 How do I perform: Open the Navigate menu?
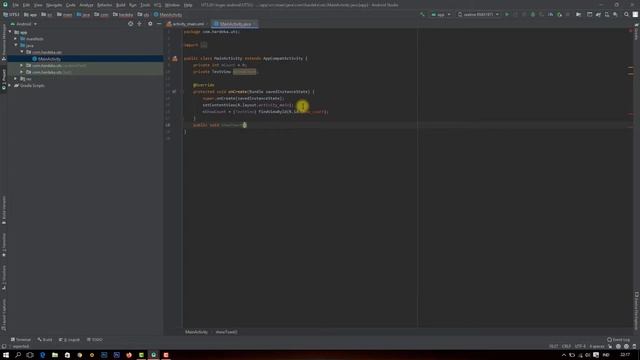54,5
